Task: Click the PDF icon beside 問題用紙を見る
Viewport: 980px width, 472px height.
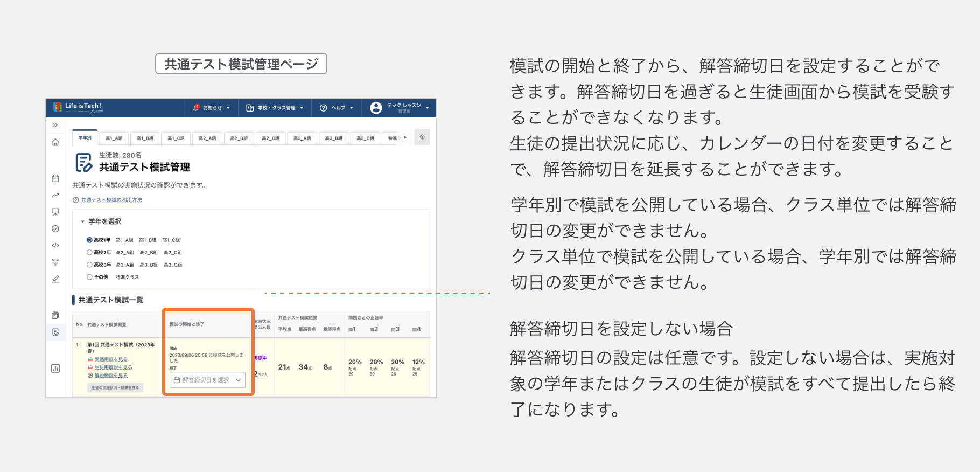Action: click(90, 359)
